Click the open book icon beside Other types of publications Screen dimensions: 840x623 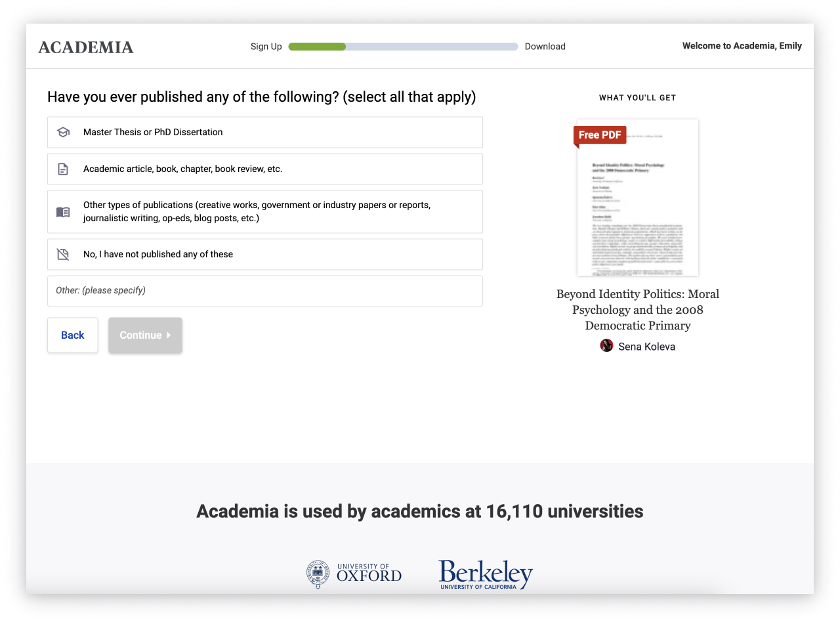[63, 212]
